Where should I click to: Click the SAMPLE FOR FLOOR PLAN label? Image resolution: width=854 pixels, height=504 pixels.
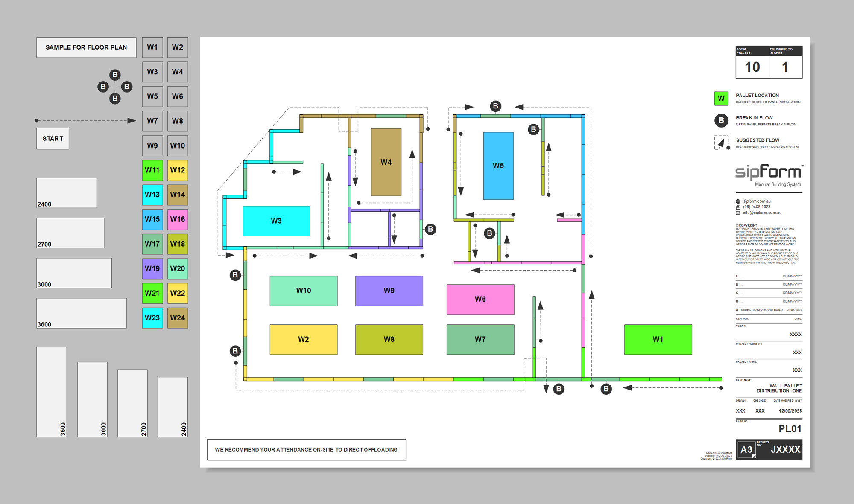click(86, 47)
